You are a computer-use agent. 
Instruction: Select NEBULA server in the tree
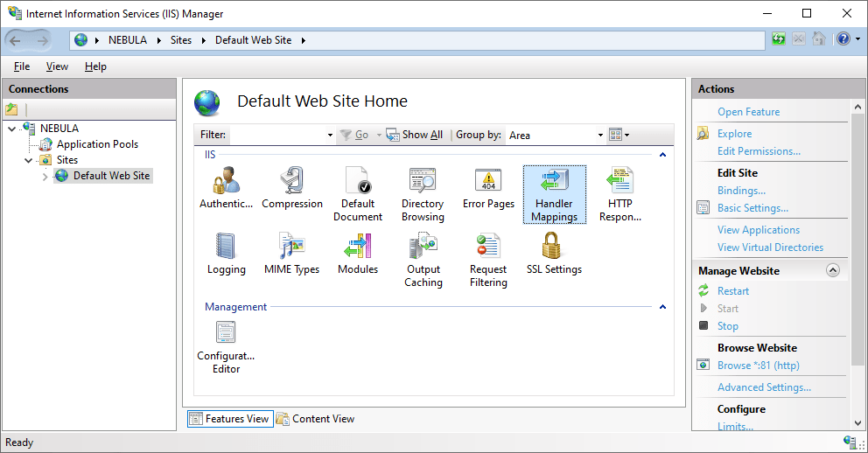pyautogui.click(x=59, y=129)
